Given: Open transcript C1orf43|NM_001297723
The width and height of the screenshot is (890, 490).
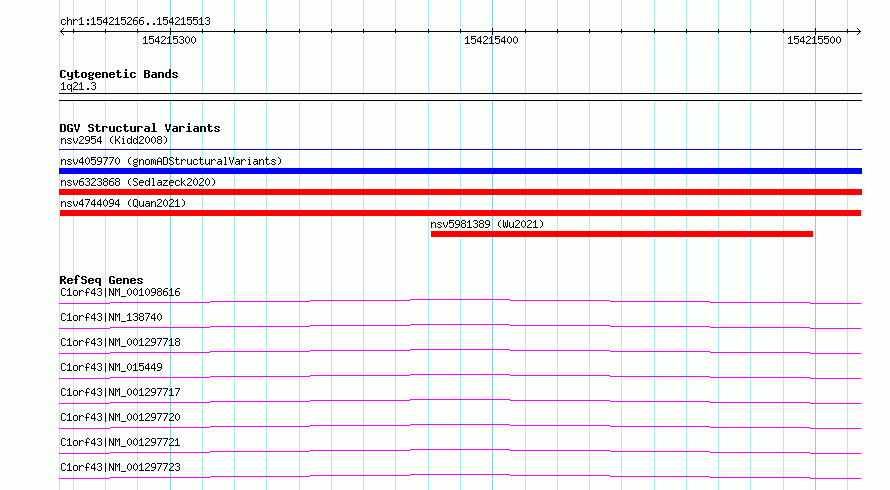Looking at the screenshot, I should 120,467.
